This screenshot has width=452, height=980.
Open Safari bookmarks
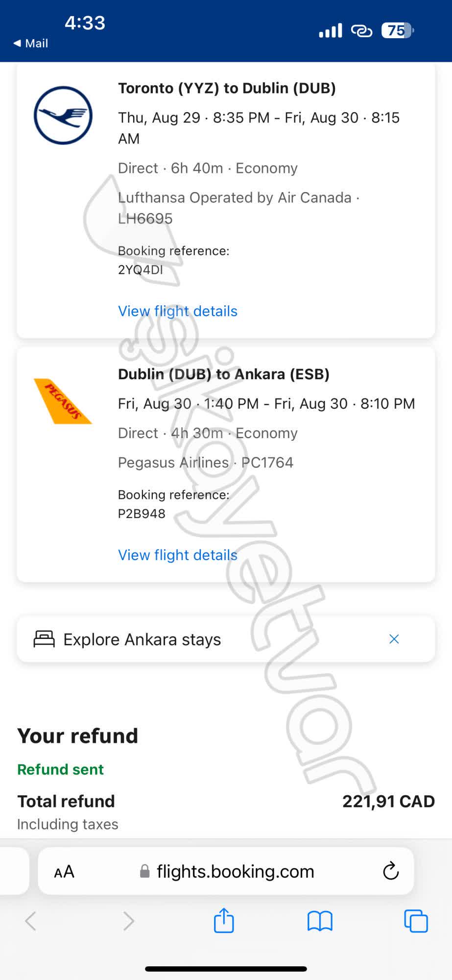point(320,921)
